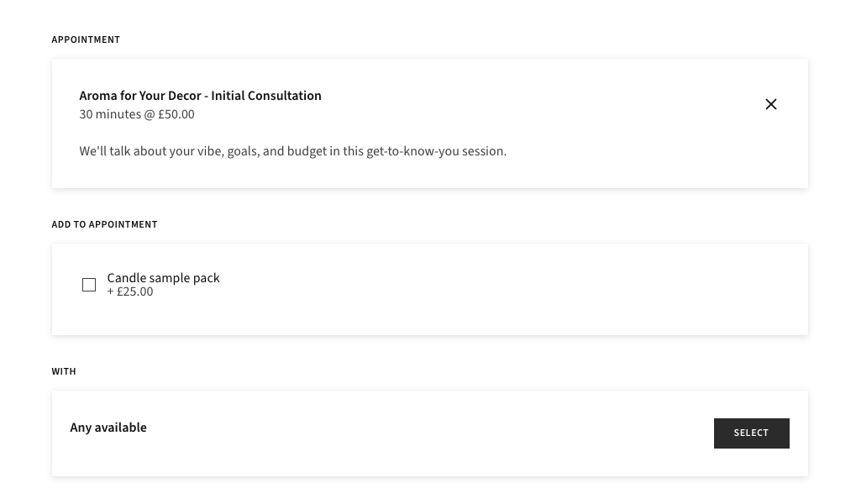Click empty space in the add-on card

point(504,290)
